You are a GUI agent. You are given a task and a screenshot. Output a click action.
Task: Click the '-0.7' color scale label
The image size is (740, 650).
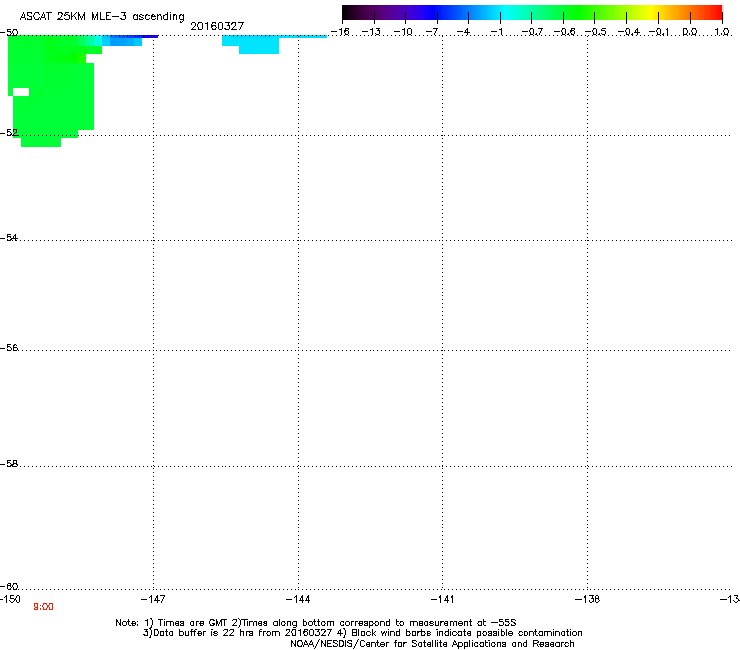(532, 32)
